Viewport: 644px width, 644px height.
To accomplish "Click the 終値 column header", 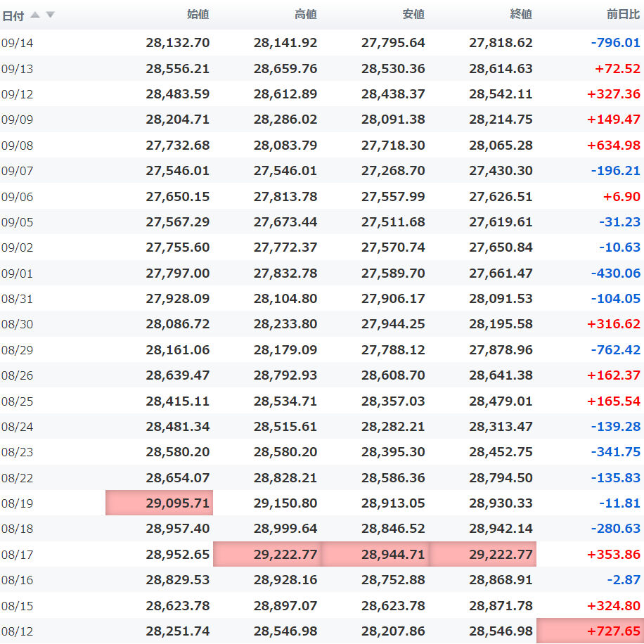I will [521, 14].
